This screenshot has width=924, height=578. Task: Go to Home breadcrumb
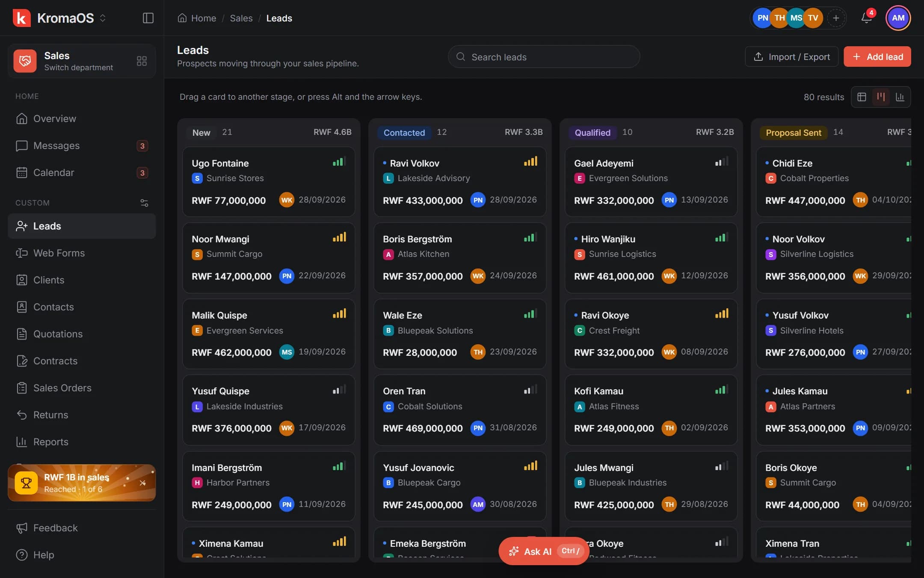click(x=197, y=18)
